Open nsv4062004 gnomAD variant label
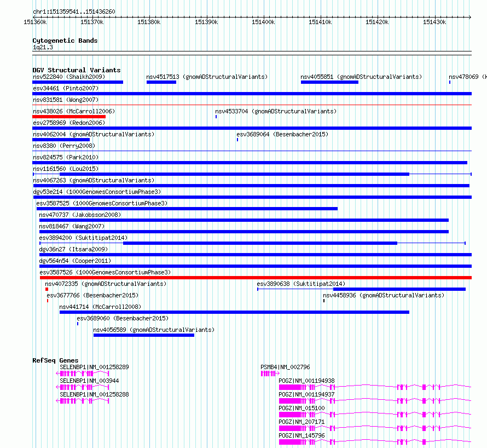487x448 pixels. [94, 134]
